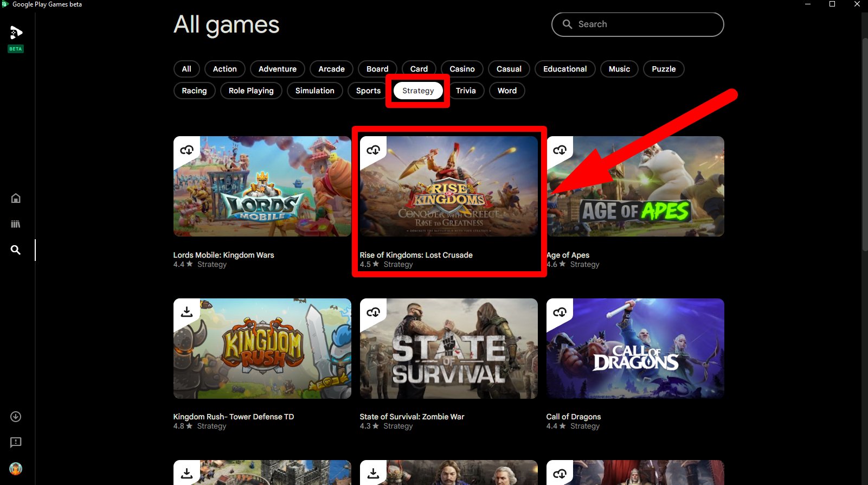Click cloud install icon on Rise of Kingdoms

[x=373, y=150]
